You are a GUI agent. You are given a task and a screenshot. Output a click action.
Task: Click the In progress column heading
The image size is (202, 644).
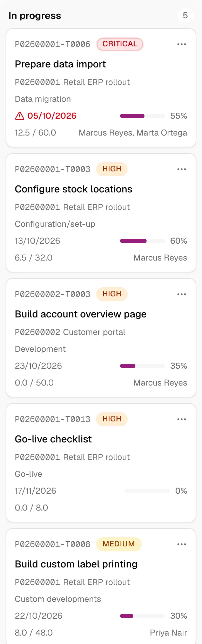(35, 16)
